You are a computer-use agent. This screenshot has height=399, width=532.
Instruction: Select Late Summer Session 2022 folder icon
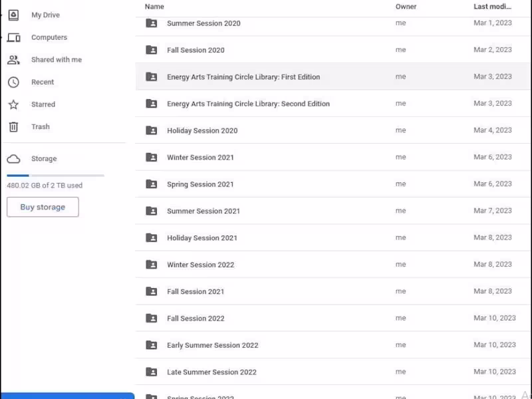pos(152,372)
